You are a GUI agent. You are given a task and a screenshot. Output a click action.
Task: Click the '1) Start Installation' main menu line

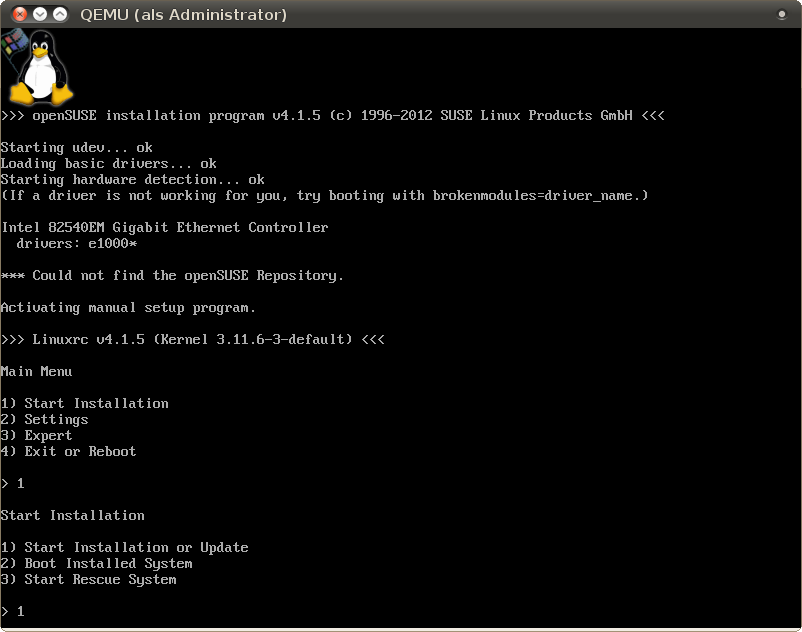pyautogui.click(x=85, y=403)
